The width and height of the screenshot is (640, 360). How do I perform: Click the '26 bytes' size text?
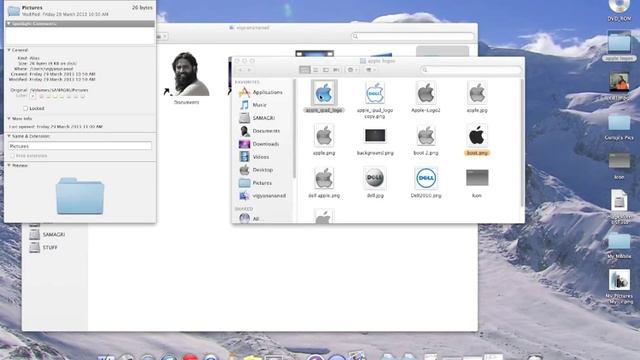(142, 8)
